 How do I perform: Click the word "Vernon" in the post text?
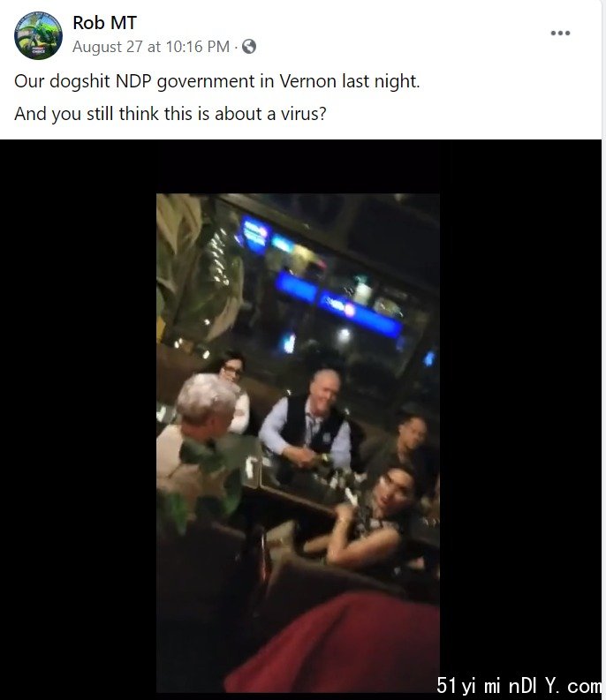pos(308,81)
